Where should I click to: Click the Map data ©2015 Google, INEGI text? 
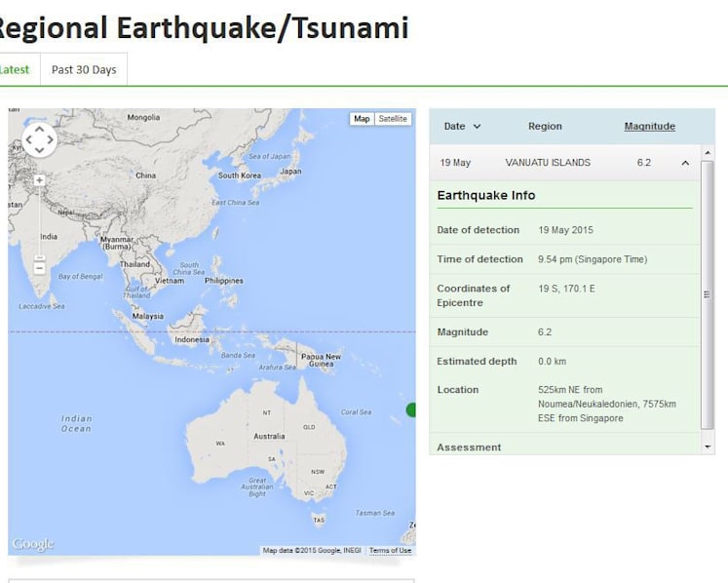(x=312, y=551)
